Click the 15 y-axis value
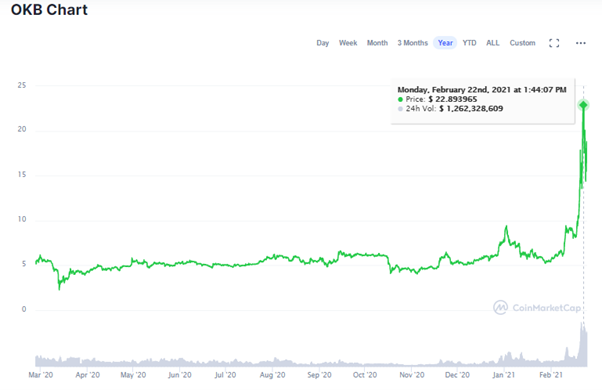Screen dimensions: 602x390 coord(22,175)
